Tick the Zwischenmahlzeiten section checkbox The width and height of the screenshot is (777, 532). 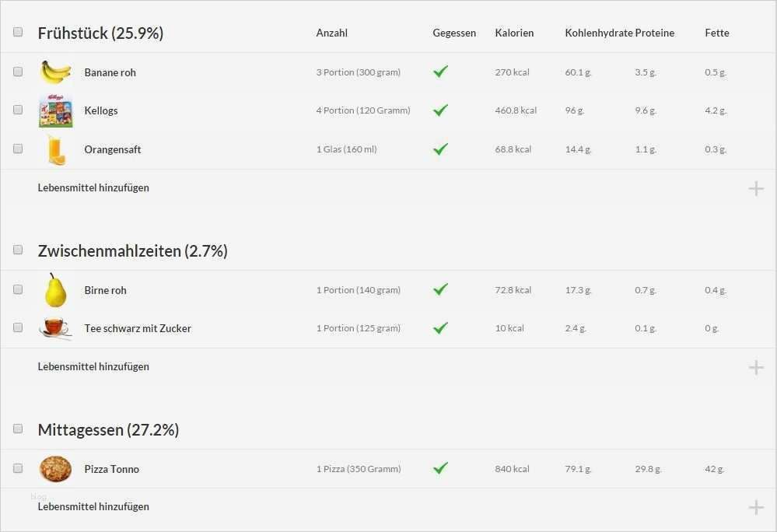tap(18, 250)
